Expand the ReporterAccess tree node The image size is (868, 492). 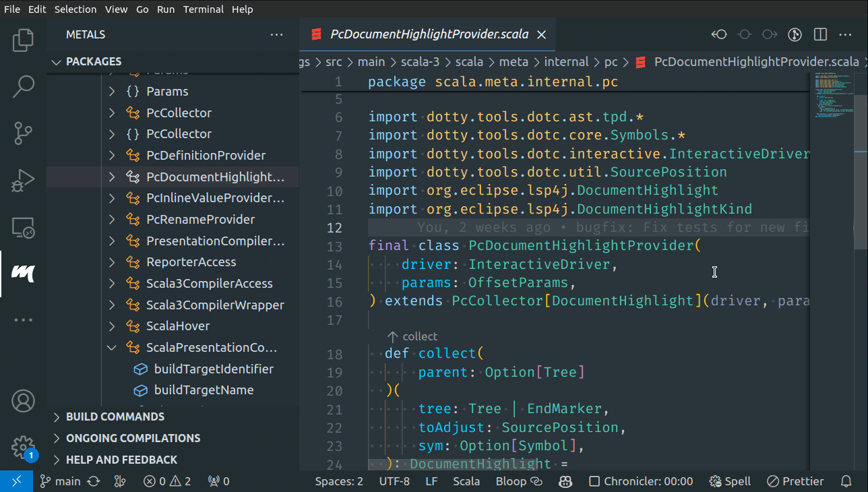click(112, 262)
